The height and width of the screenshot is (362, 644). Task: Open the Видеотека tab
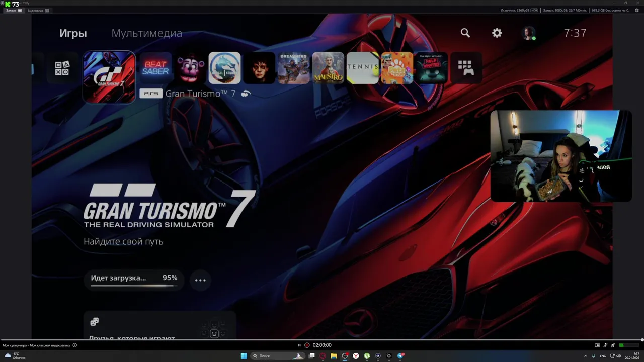click(38, 10)
